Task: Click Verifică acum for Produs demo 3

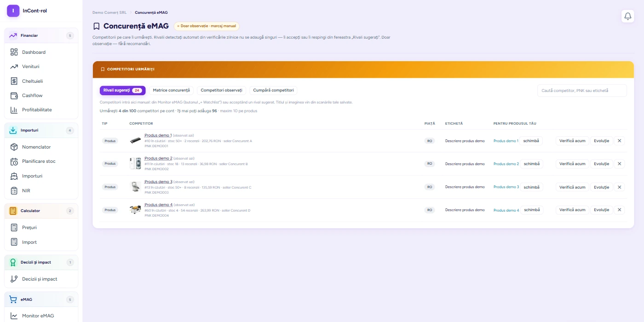Action: 572,187
